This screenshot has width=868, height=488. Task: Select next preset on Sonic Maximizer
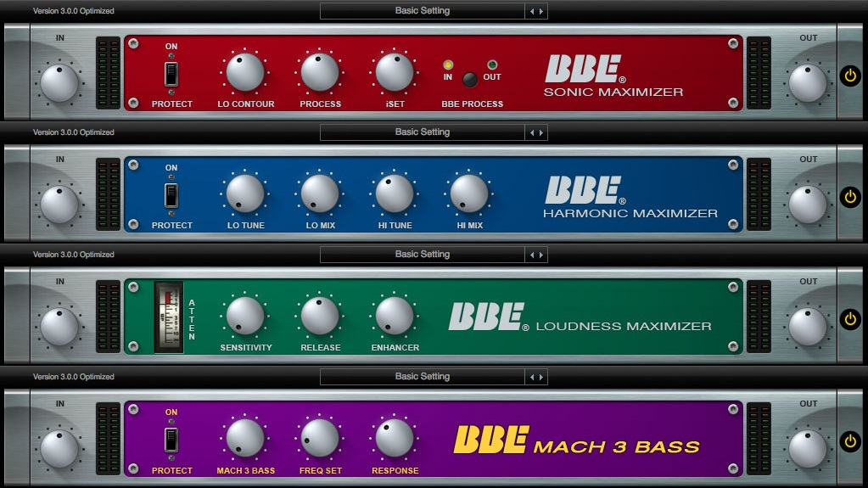540,11
